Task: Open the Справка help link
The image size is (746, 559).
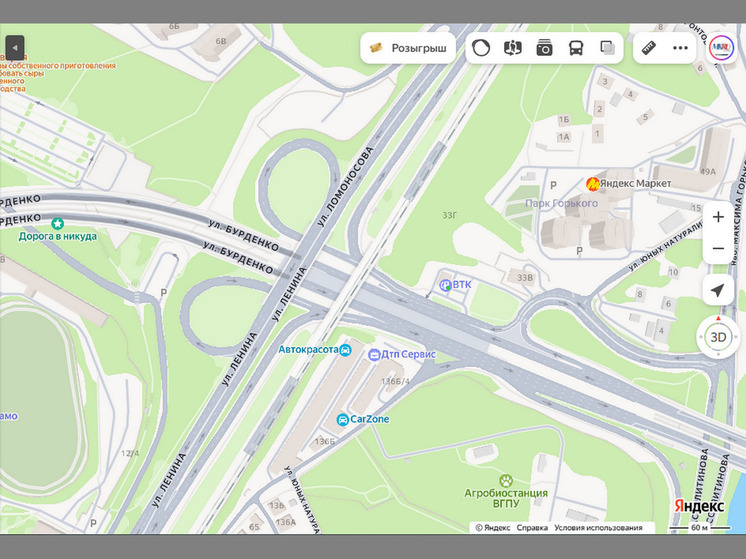Action: (532, 528)
